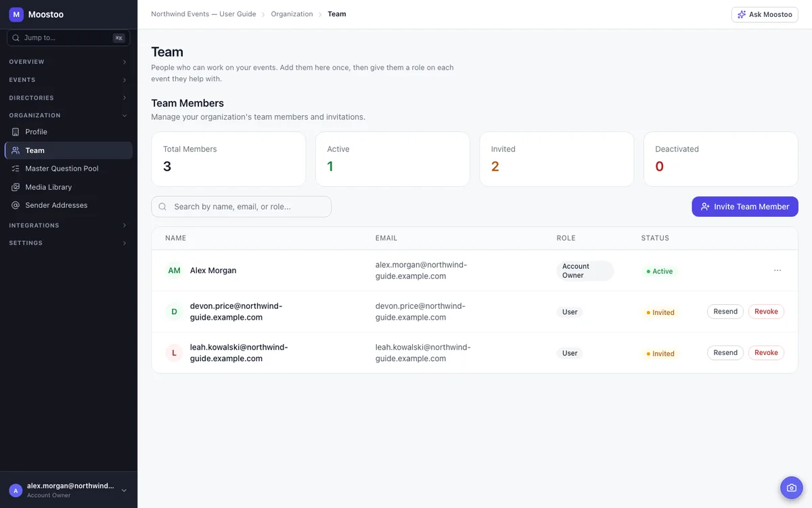Expand the Integrations sidebar section
This screenshot has width=812, height=508.
pyautogui.click(x=68, y=226)
